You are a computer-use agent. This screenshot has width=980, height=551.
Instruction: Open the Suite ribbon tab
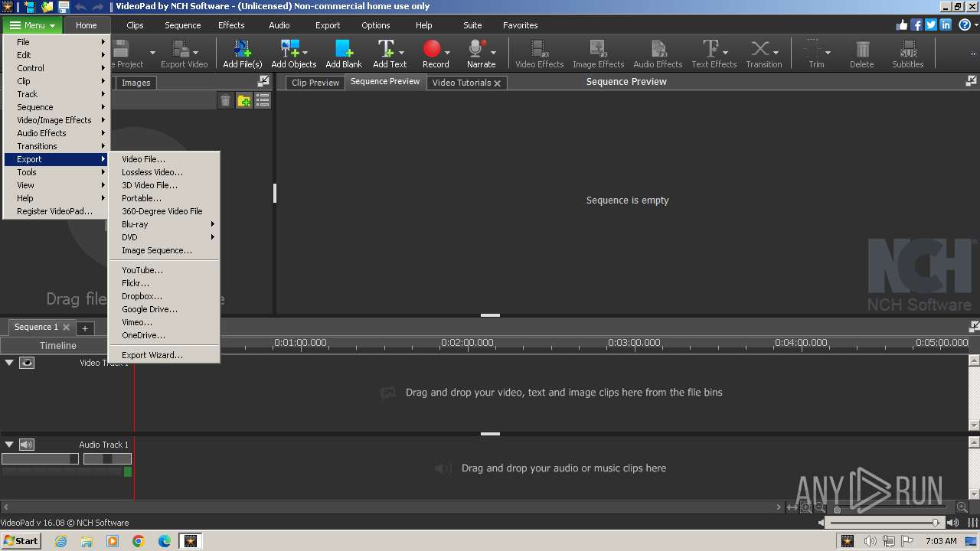pos(472,25)
